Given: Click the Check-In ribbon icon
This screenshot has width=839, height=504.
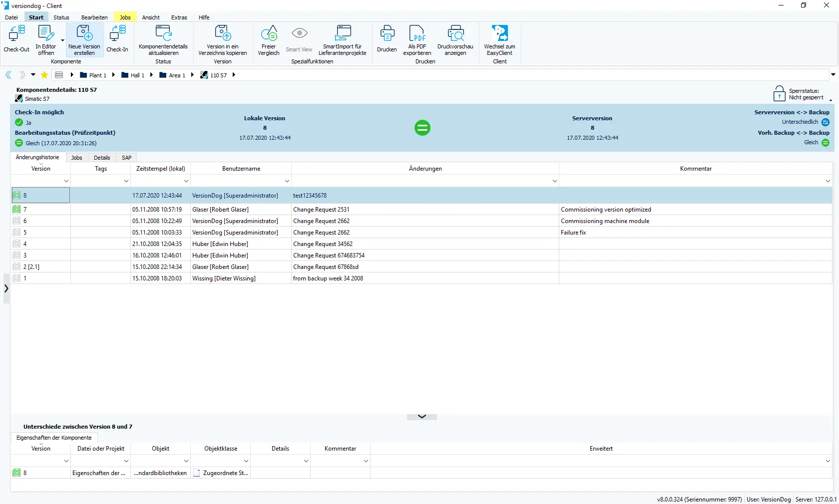Looking at the screenshot, I should point(117,33).
